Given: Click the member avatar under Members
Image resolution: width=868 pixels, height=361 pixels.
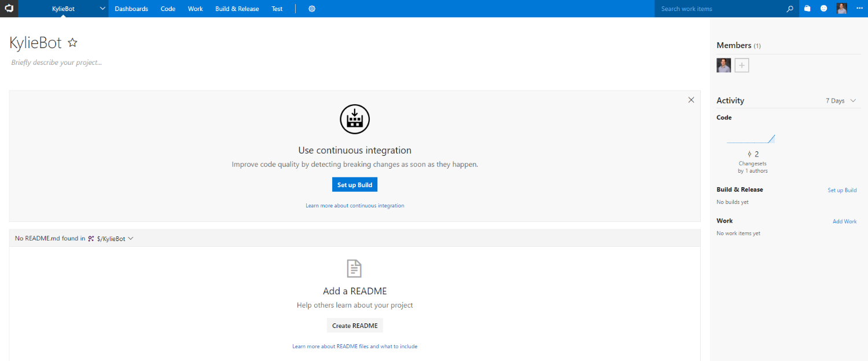Looking at the screenshot, I should (724, 65).
